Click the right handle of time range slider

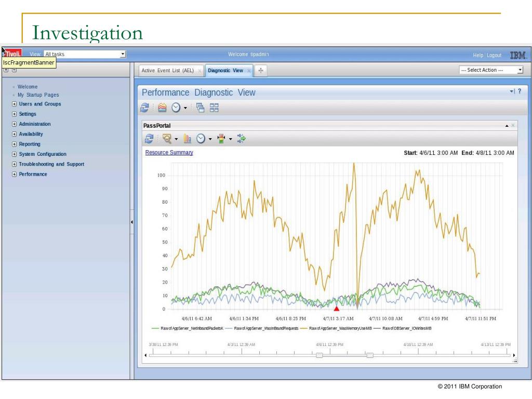370,355
